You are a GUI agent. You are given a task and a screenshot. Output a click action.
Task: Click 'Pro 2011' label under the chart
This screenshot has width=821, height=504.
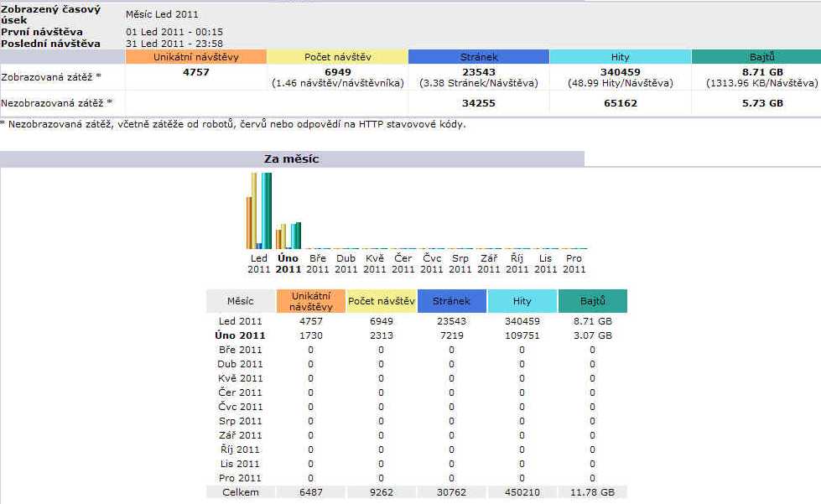click(574, 264)
